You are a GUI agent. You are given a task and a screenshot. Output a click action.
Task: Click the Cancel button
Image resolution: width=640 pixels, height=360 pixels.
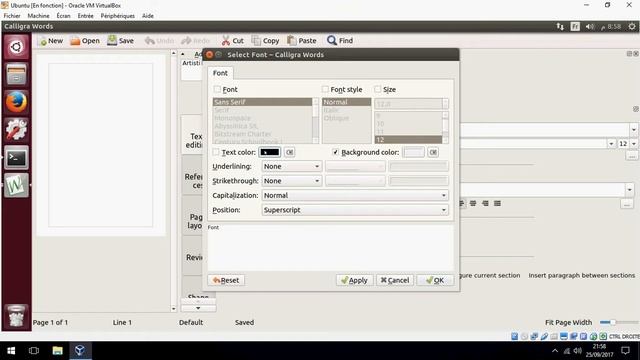(395, 280)
